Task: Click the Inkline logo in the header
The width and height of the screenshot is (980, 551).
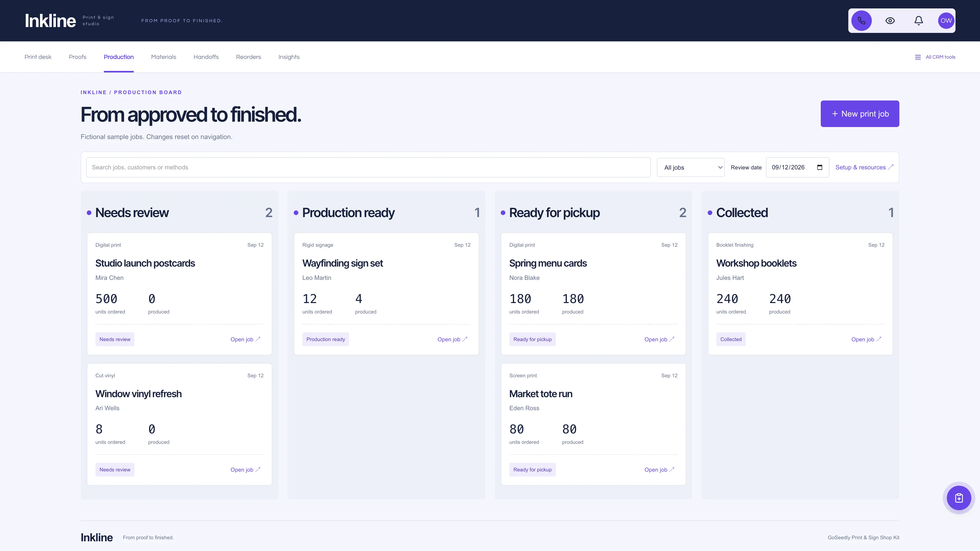Action: (50, 20)
